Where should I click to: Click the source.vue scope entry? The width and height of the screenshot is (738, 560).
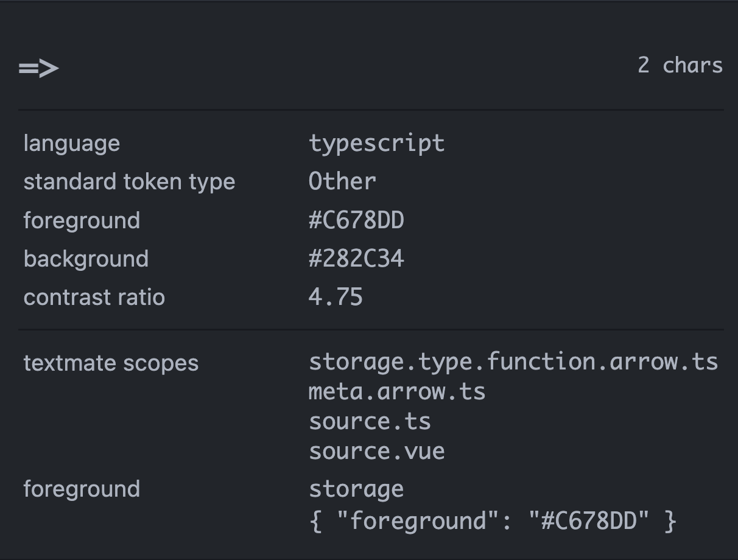coord(376,452)
